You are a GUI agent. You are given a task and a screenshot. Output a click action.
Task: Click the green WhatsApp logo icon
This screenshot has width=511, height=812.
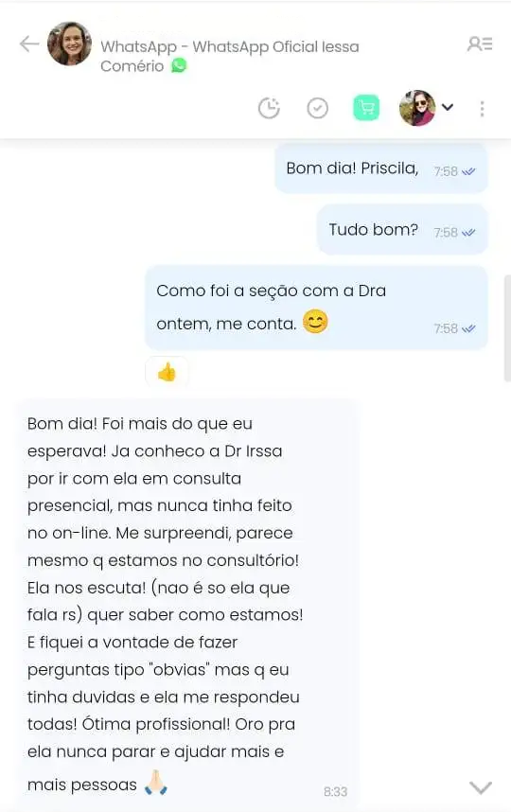click(x=179, y=65)
